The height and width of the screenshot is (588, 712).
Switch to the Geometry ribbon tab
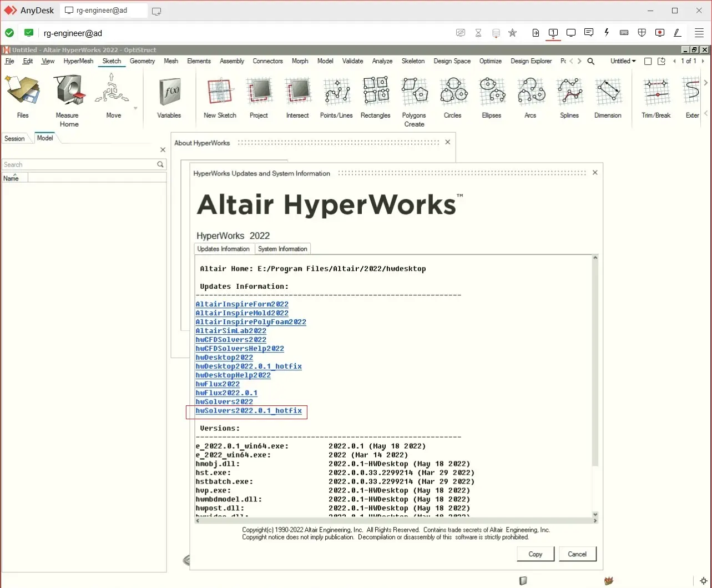(142, 61)
